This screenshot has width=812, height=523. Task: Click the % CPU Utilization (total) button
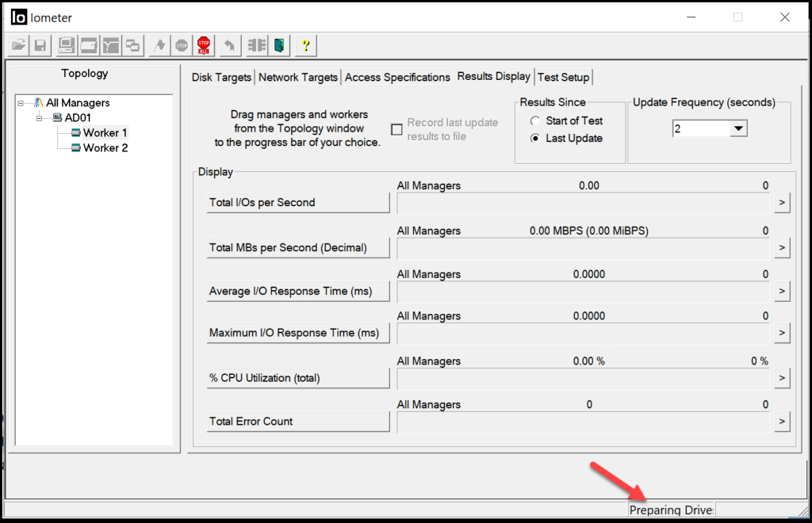(x=297, y=379)
